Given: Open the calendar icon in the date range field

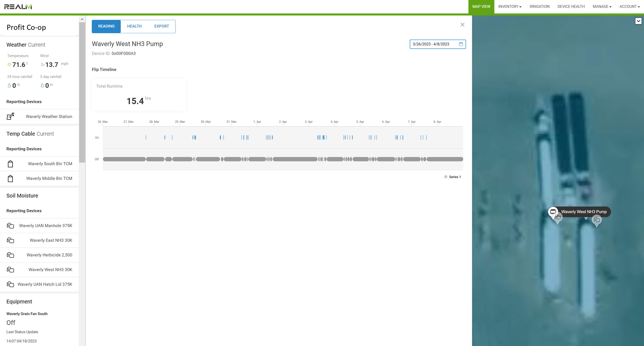Looking at the screenshot, I should point(461,44).
